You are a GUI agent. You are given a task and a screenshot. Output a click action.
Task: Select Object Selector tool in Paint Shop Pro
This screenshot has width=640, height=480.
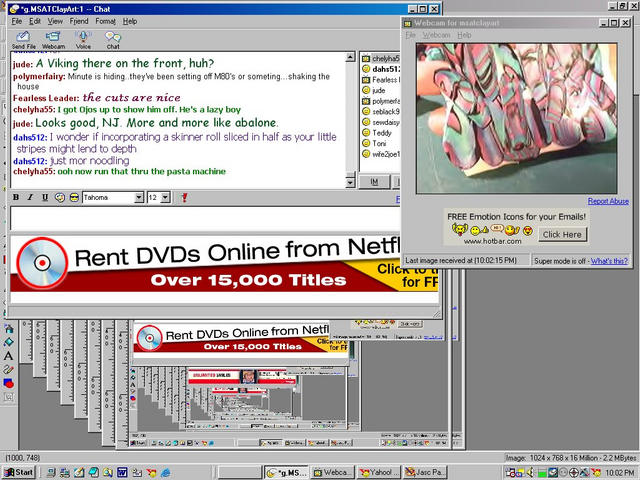click(x=9, y=397)
